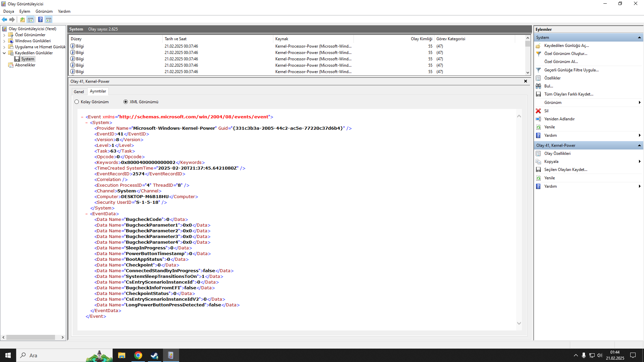Click the tree pane horizontal scrollbar thumb
644x362 pixels.
[x=31, y=338]
